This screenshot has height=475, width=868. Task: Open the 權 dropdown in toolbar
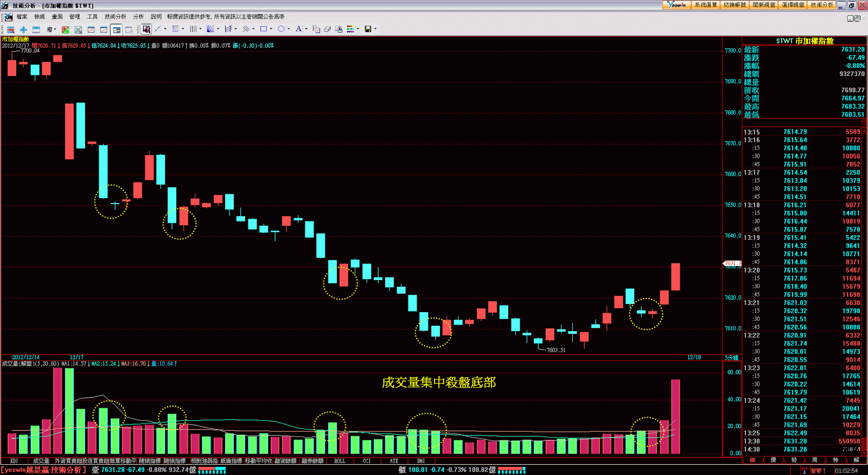click(x=52, y=29)
